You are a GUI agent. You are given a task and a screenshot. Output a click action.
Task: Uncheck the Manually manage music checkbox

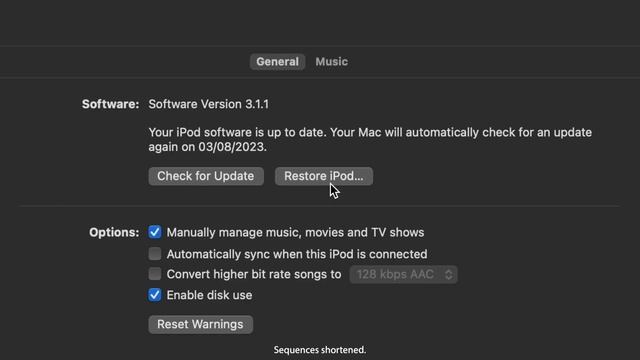coord(155,232)
